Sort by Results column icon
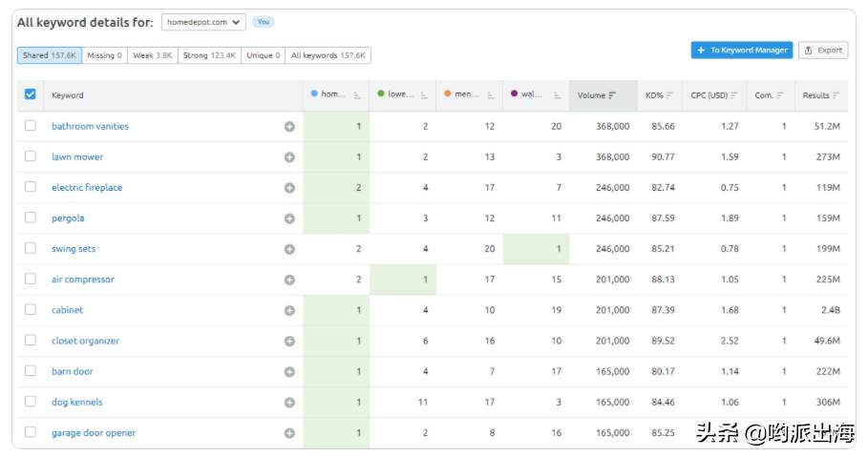The image size is (868, 457). (x=836, y=95)
